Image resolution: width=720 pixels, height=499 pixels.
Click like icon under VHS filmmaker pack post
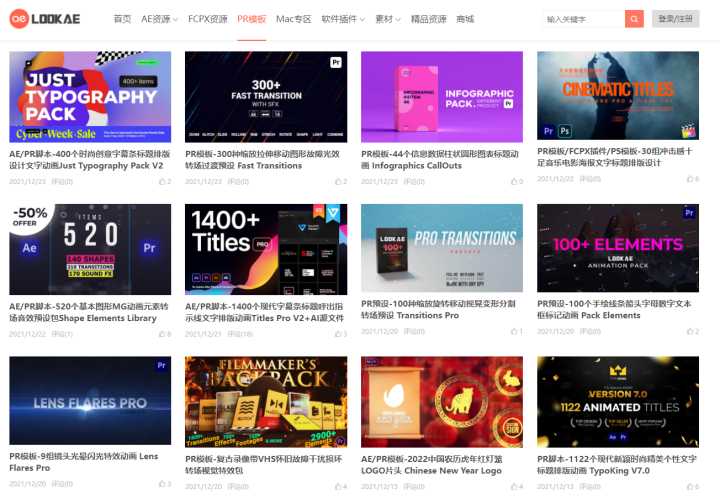pos(338,487)
